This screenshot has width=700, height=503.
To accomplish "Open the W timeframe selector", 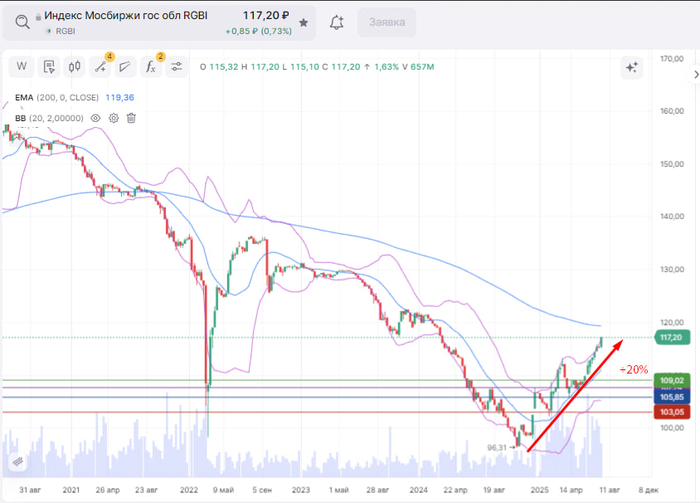I will pos(21,67).
